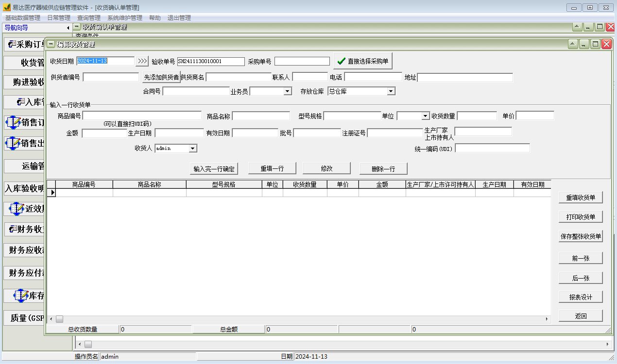This screenshot has width=617, height=364.
Task: Click the 前一张 button
Action: coord(581,259)
